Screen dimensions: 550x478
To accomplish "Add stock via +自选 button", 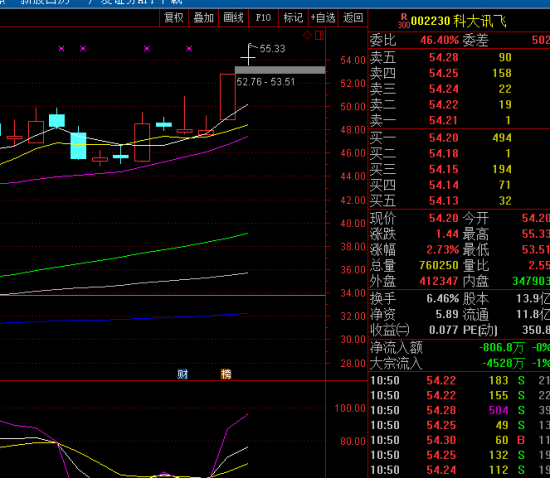I will tap(323, 18).
